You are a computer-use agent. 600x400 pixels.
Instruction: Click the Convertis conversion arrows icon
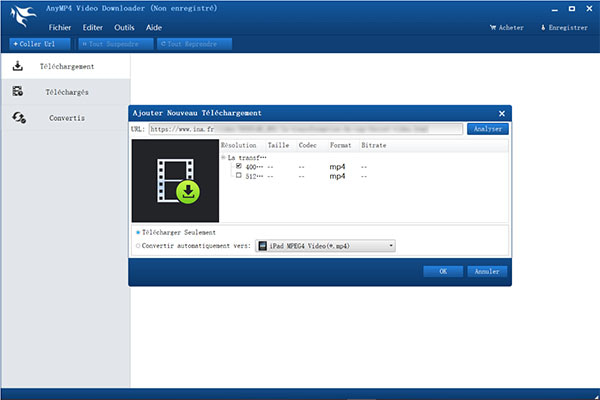[x=19, y=118]
